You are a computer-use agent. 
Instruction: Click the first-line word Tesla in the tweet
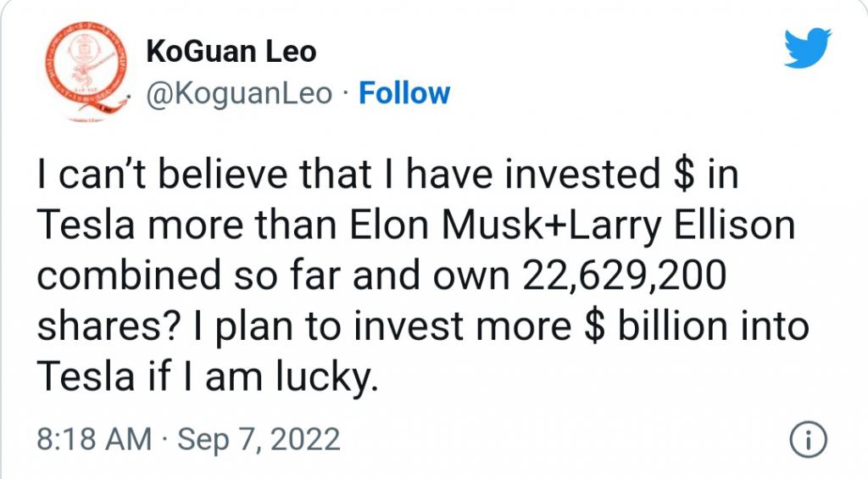coord(86,225)
